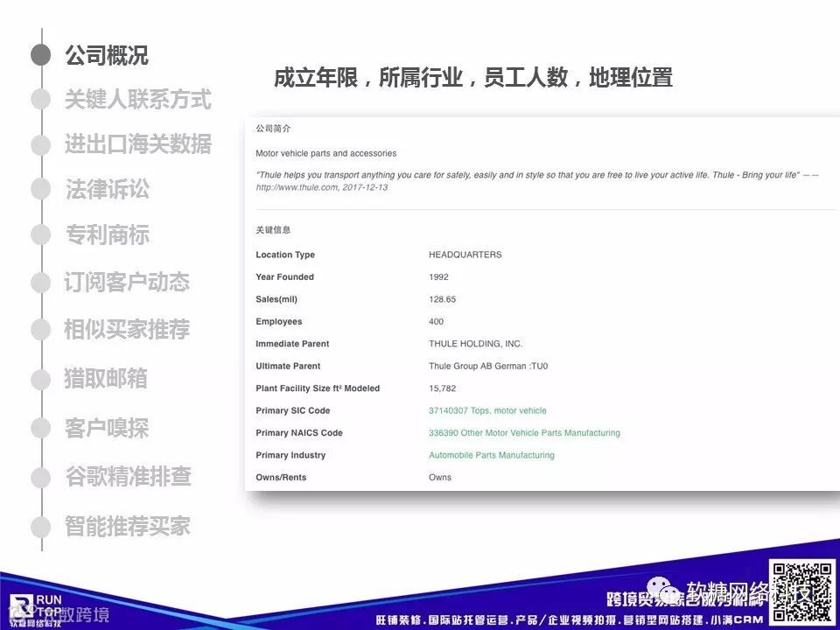Image resolution: width=840 pixels, height=630 pixels.
Task: Click the dark bullet beside 公司概况
Action: coord(41,54)
